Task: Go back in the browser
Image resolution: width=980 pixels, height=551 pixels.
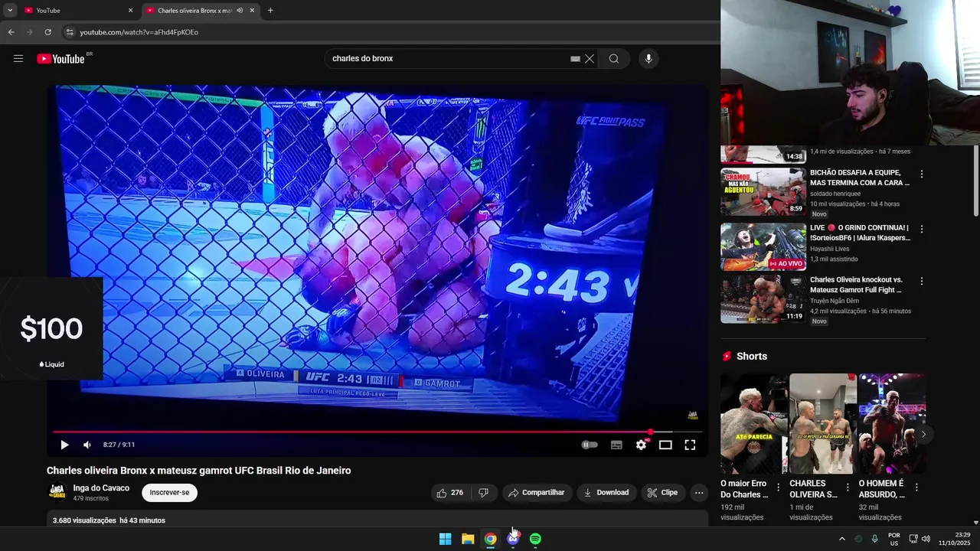Action: [11, 32]
